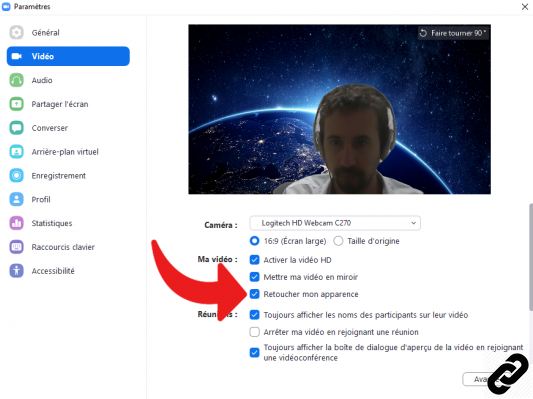Close the Paramètres window
This screenshot has width=533, height=399.
tap(525, 7)
